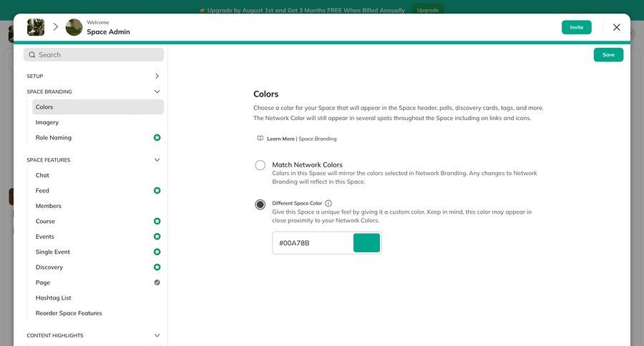Click the book icon beside Learn More

point(260,138)
